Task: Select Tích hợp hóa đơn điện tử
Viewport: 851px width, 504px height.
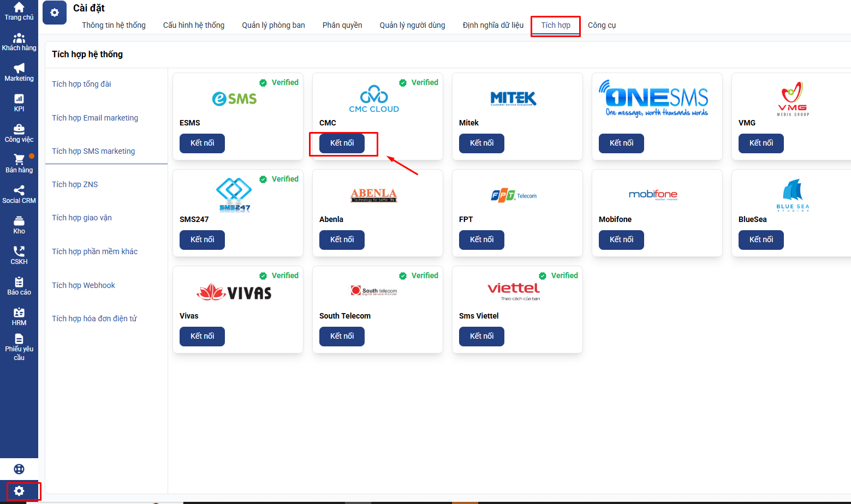Action: (x=94, y=319)
